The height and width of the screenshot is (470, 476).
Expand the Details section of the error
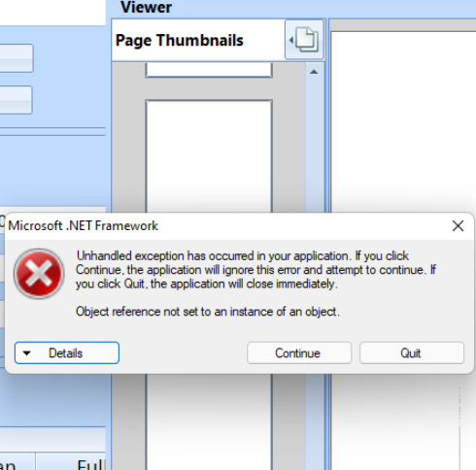click(67, 352)
